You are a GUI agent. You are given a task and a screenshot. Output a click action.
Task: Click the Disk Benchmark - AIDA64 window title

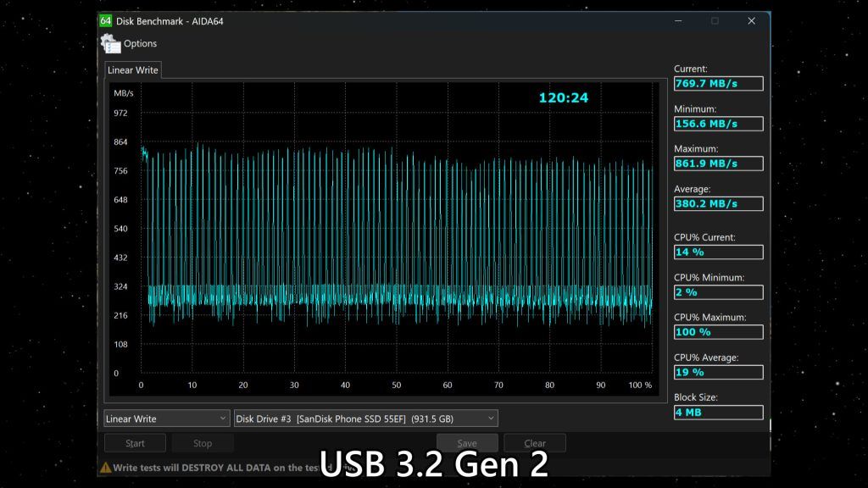170,21
